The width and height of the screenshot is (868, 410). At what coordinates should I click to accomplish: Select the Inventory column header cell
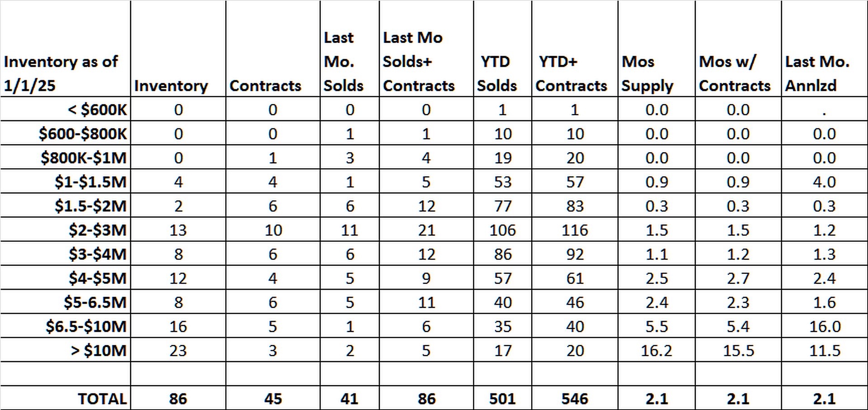tap(178, 48)
